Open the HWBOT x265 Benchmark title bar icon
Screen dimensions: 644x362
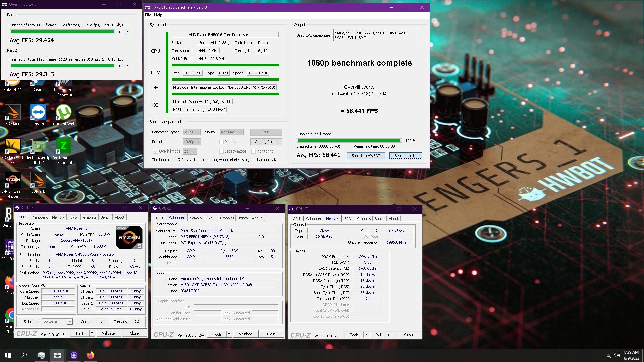[147, 7]
